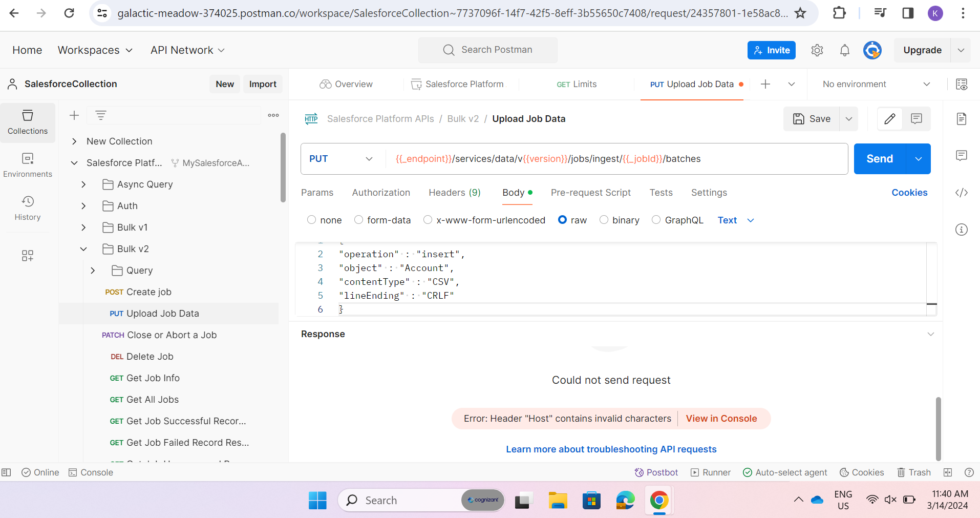Click the Send button
The width and height of the screenshot is (980, 518).
click(880, 159)
